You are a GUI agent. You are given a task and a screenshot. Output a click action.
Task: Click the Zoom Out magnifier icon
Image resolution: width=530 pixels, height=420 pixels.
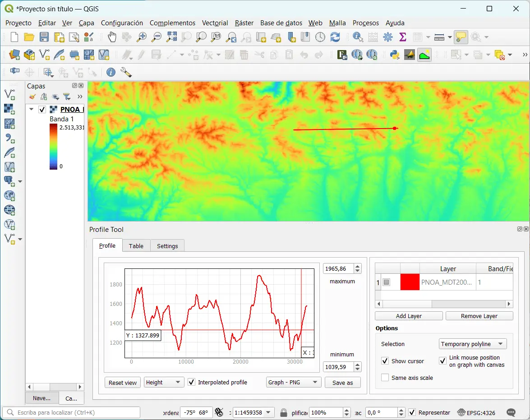pos(156,37)
